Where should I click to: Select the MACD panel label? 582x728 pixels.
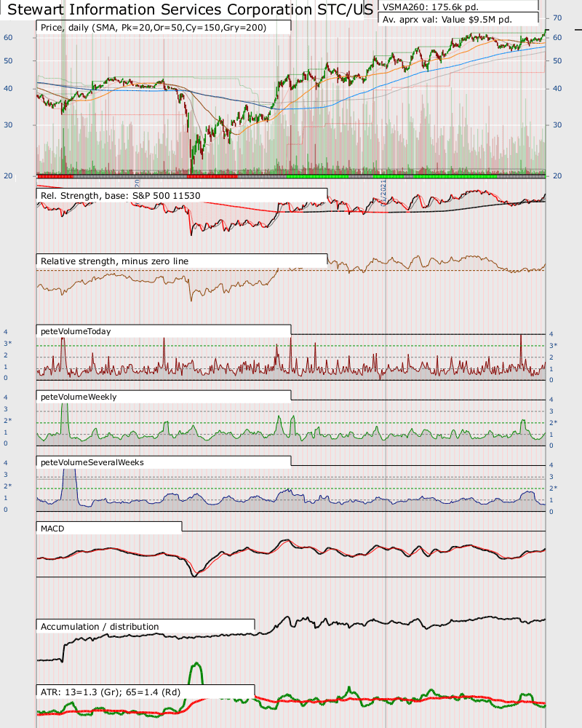(52, 529)
